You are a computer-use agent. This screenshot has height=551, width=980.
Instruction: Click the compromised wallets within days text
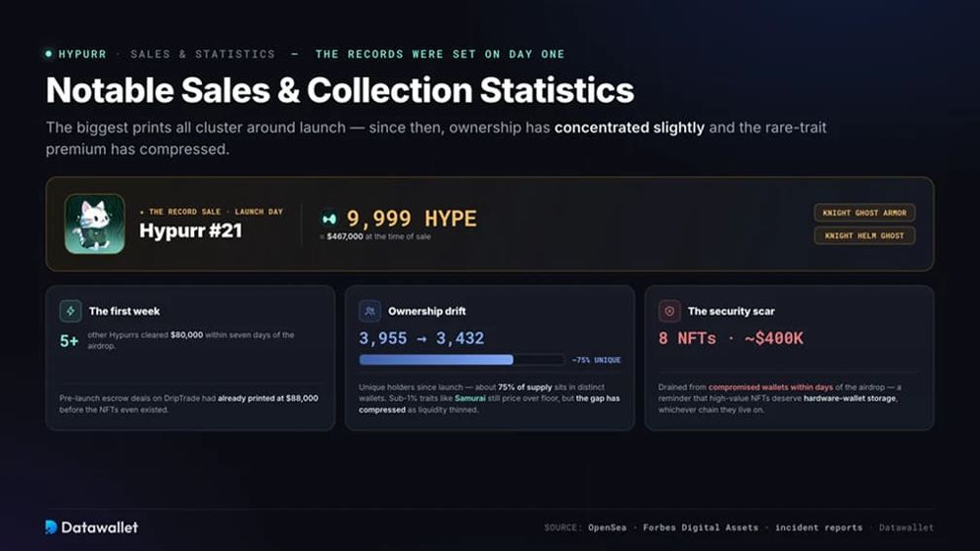pos(770,387)
